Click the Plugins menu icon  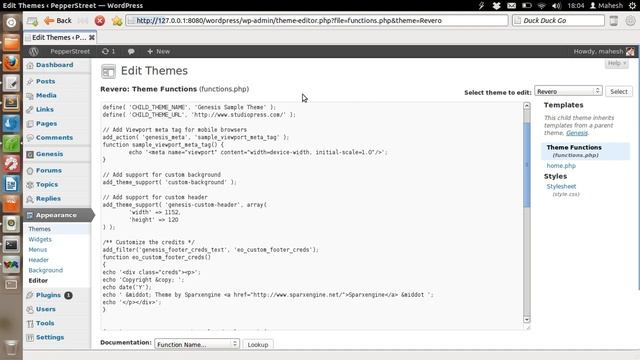(x=30, y=295)
